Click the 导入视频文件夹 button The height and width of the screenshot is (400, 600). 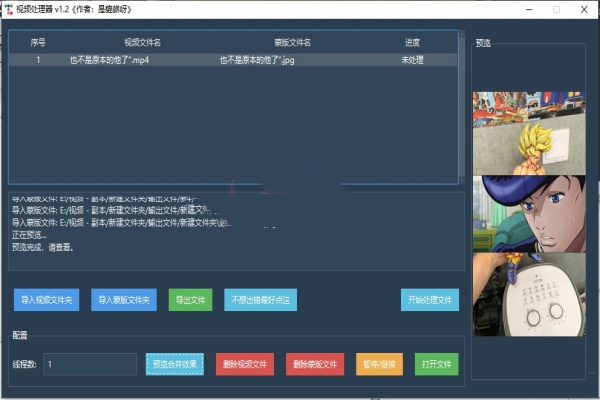pyautogui.click(x=45, y=300)
